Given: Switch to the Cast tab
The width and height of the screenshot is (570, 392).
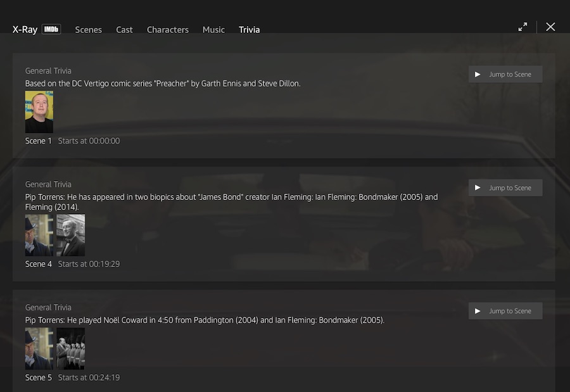Looking at the screenshot, I should [124, 30].
